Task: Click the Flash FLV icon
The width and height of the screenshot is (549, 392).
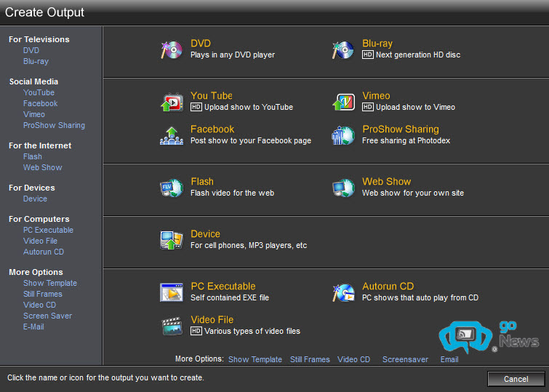Action: 172,188
